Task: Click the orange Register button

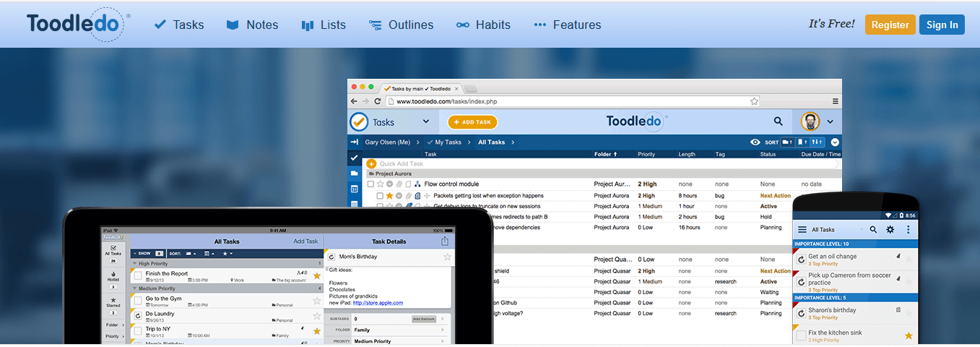Action: point(890,25)
